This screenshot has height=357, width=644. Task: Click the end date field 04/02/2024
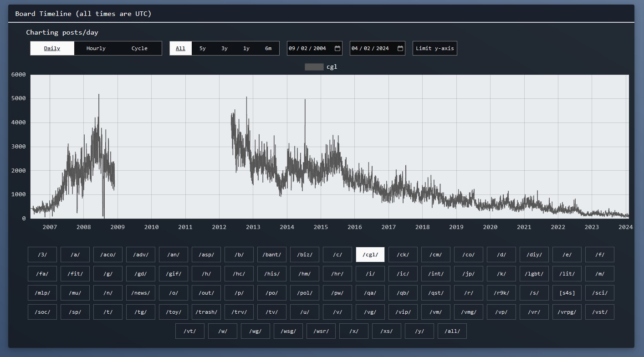(x=378, y=48)
